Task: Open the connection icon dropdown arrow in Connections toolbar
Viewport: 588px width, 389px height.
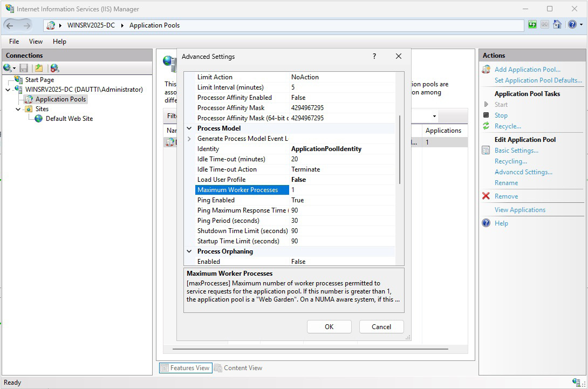Action: tap(14, 69)
